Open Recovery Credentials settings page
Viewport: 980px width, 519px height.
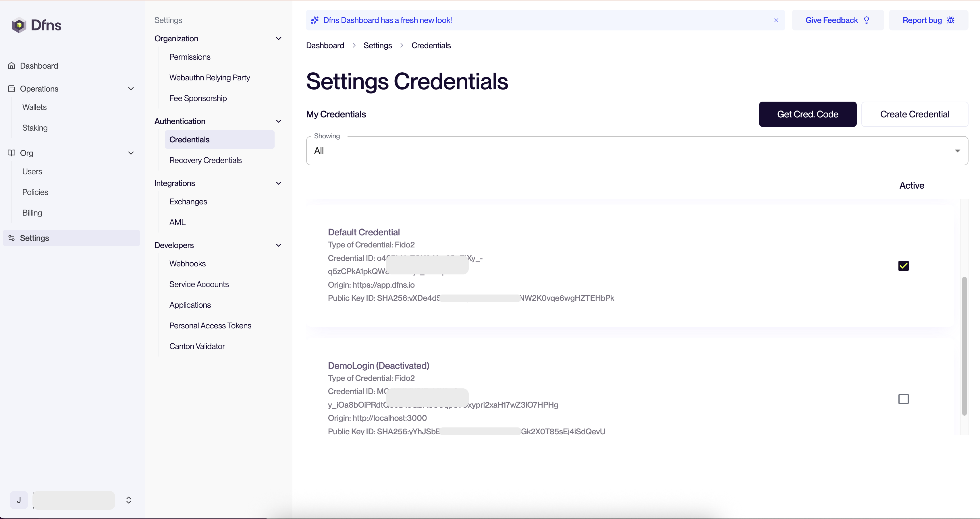(x=205, y=160)
